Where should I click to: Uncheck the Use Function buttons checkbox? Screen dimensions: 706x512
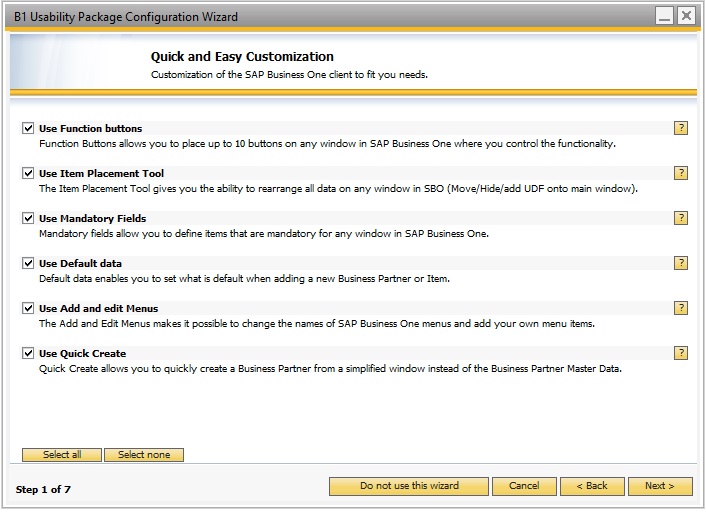pos(28,128)
